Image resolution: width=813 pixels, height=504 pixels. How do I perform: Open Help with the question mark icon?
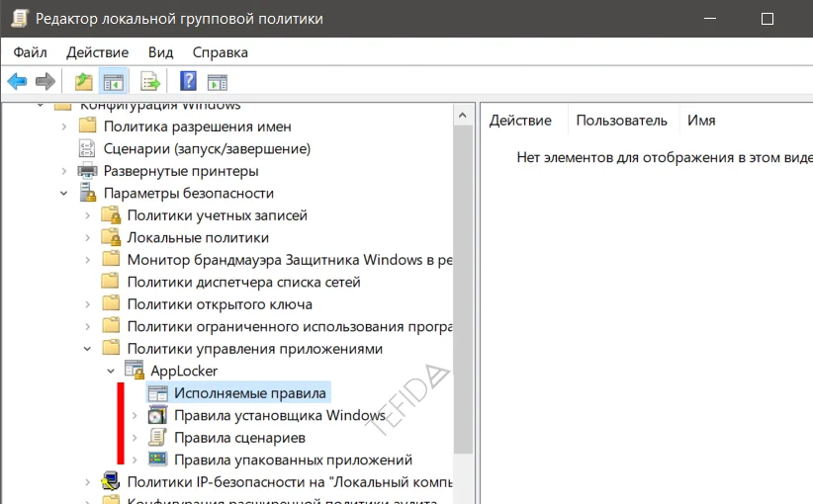click(x=188, y=81)
